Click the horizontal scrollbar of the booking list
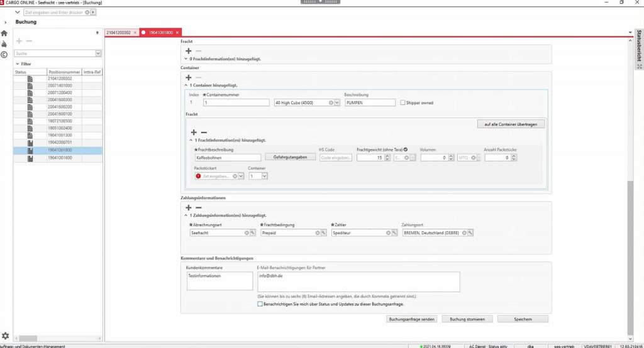 (28, 339)
